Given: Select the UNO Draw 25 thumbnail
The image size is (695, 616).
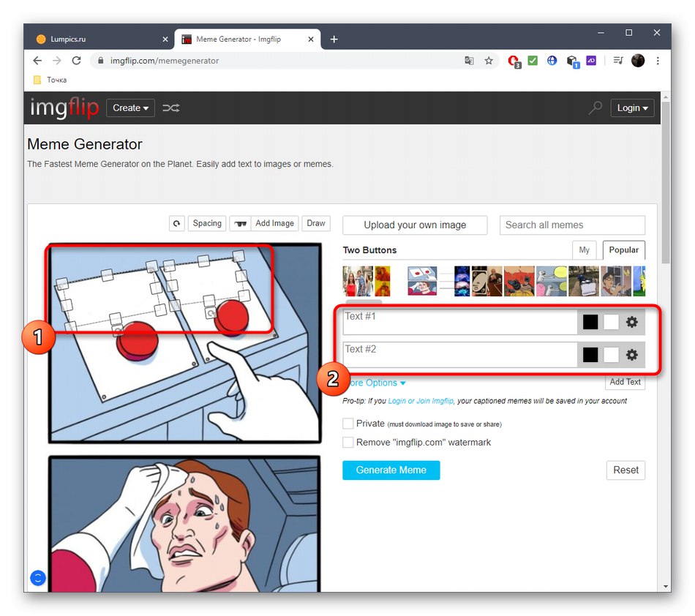Looking at the screenshot, I should pyautogui.click(x=487, y=281).
